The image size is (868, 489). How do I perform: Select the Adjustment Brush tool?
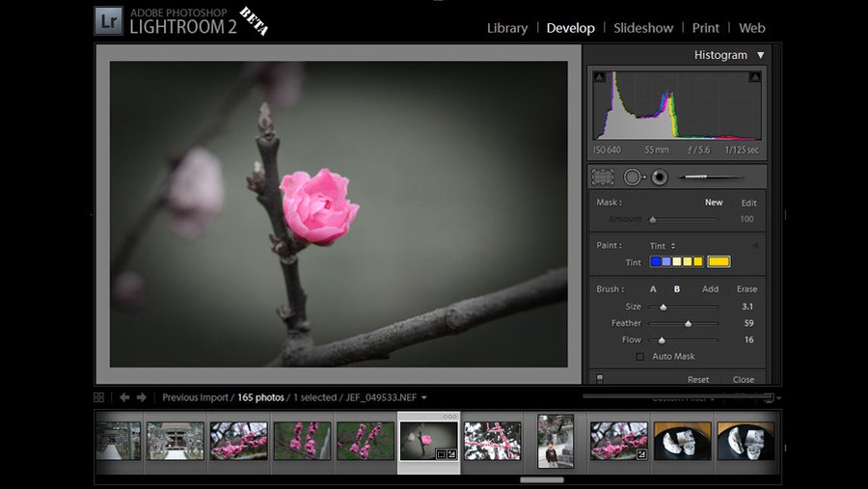click(x=713, y=177)
